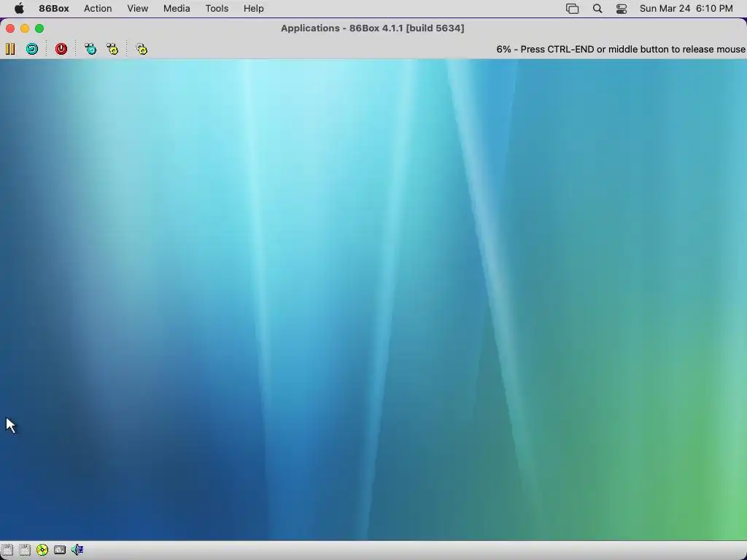Open Spotlight search in the menu bar
Viewport: 747px width, 560px height.
(597, 9)
